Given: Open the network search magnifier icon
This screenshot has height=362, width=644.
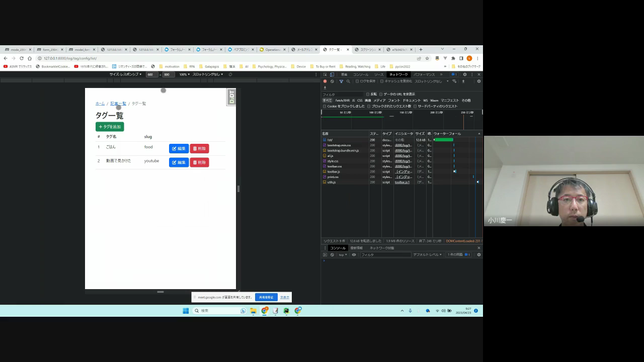Looking at the screenshot, I should 348,81.
